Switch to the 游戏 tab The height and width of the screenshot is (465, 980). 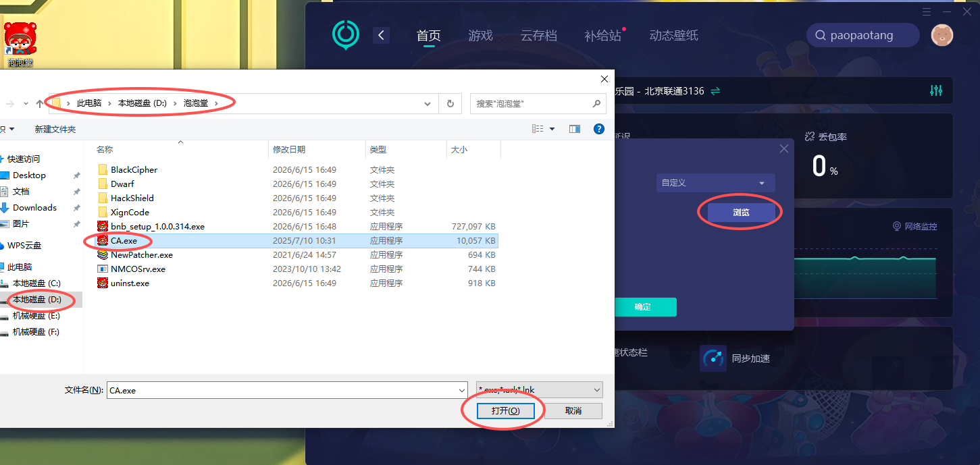[x=481, y=36]
